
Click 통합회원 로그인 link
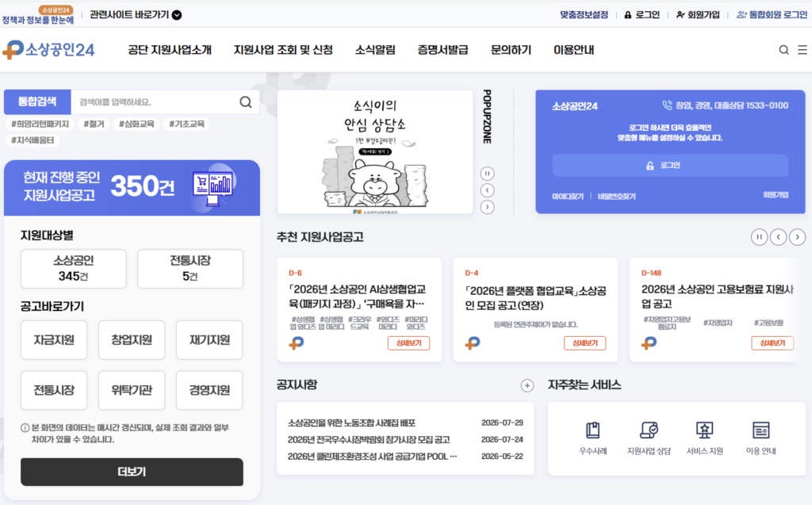[772, 14]
